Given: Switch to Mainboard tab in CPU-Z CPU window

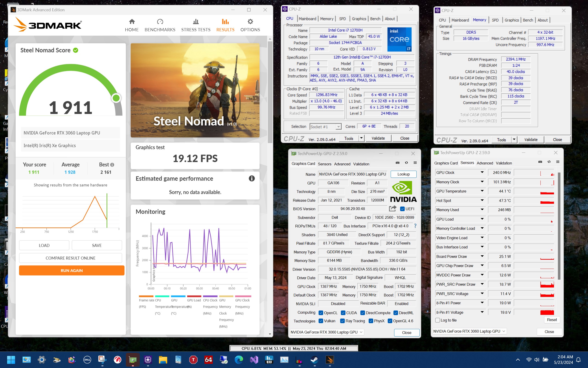Looking at the screenshot, I should click(307, 19).
